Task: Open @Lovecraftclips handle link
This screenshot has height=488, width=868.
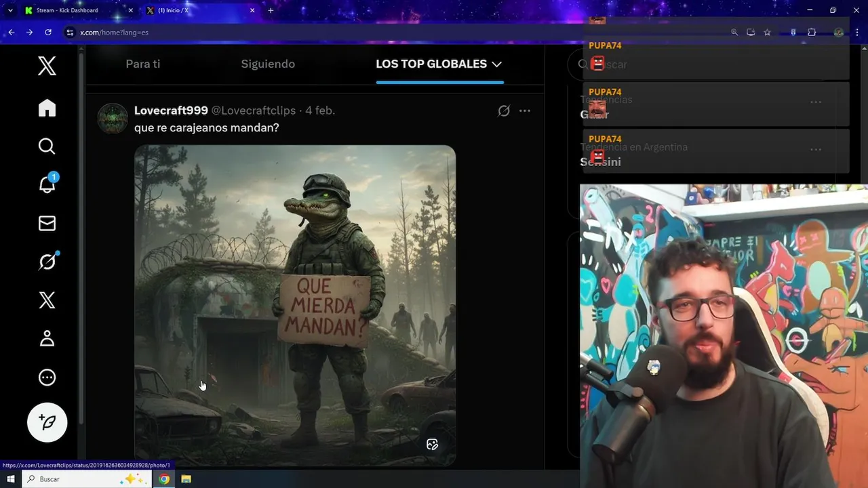Action: click(x=254, y=110)
